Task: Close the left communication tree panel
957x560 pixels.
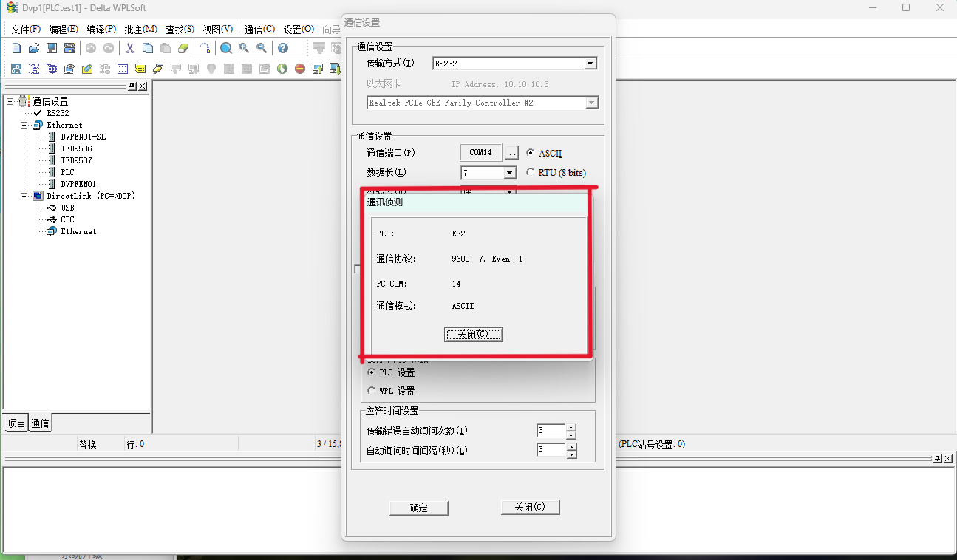Action: pos(142,86)
